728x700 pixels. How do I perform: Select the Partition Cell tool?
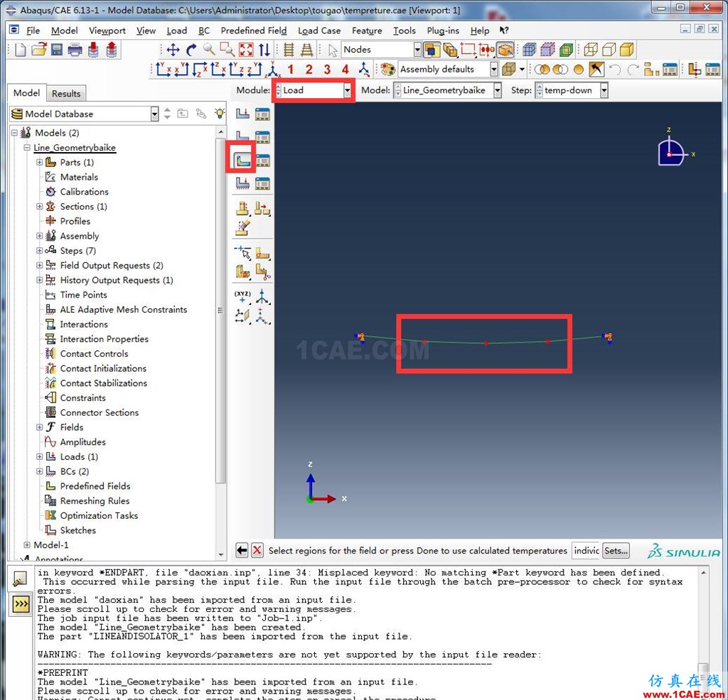242,272
